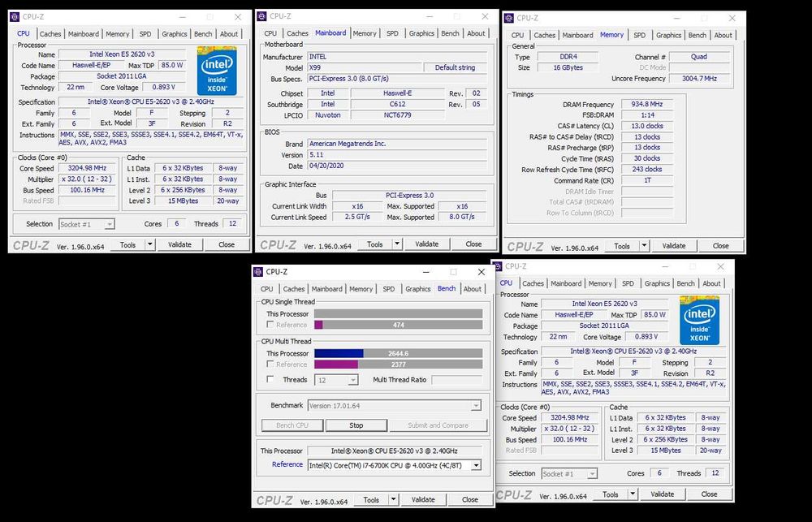Screen dimensions: 812x522
Task: Toggle the Threads checkbox in Bench window
Action: pyautogui.click(x=270, y=379)
